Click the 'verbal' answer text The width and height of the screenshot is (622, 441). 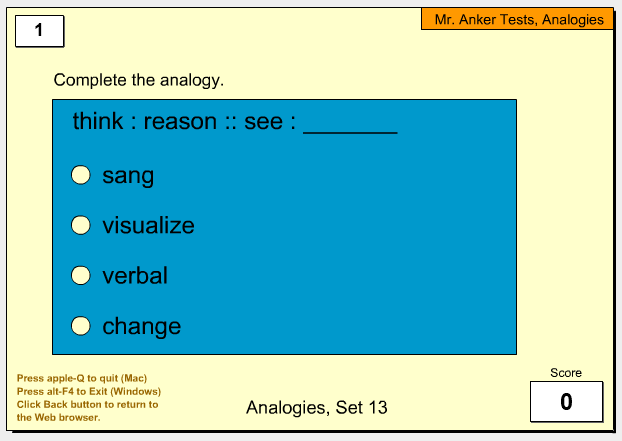[x=135, y=275]
